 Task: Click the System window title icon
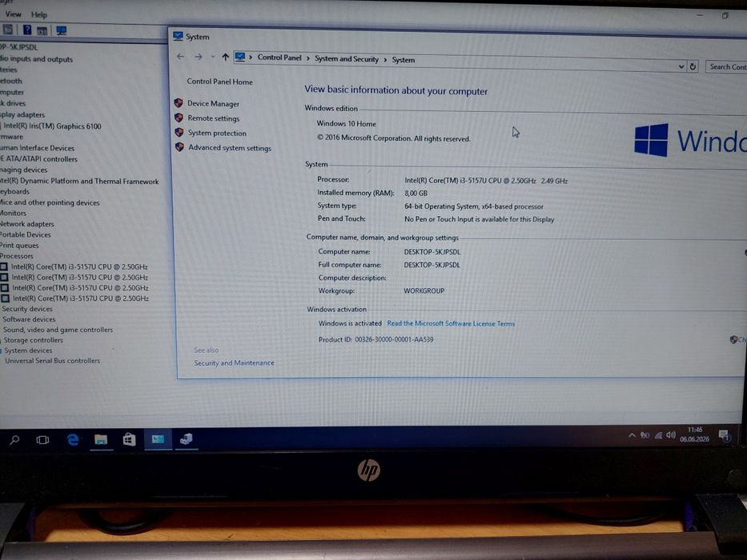pos(179,36)
